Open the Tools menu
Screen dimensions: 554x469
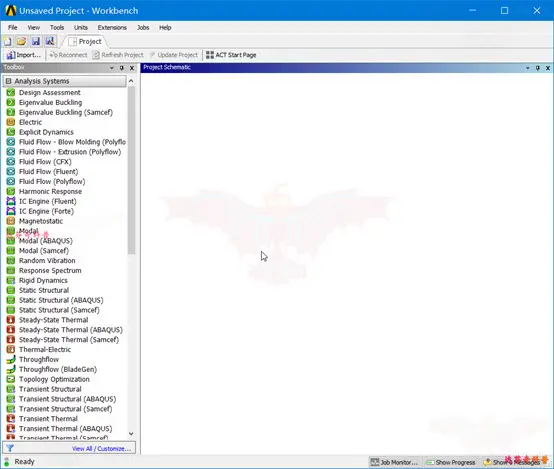[x=57, y=28]
